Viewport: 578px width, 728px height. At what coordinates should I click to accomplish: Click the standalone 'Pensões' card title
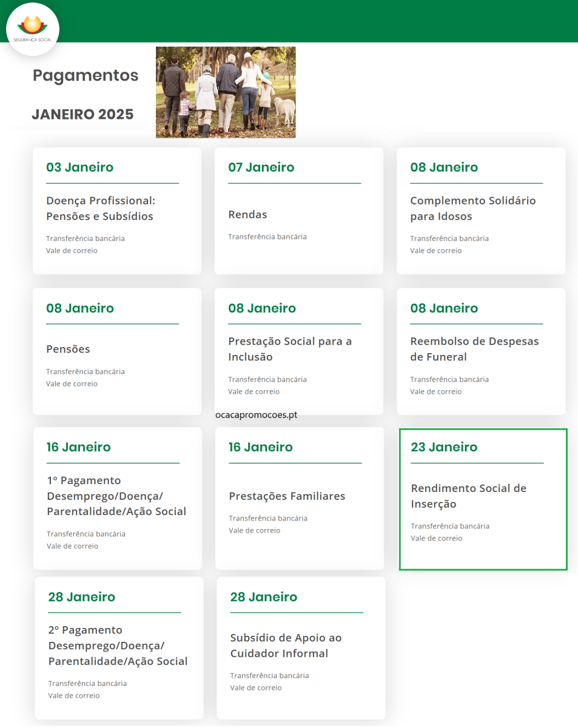pyautogui.click(x=68, y=349)
